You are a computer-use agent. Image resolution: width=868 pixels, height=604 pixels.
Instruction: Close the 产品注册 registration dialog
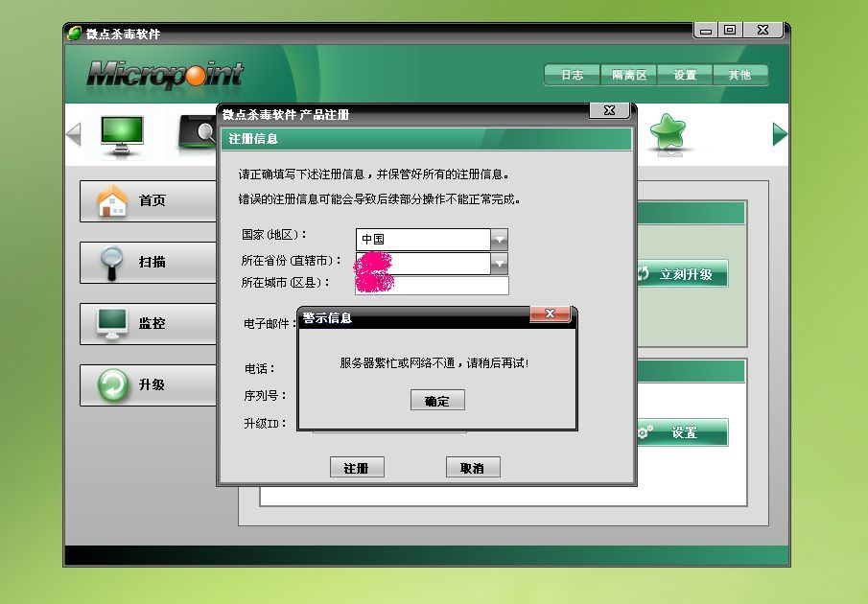609,110
